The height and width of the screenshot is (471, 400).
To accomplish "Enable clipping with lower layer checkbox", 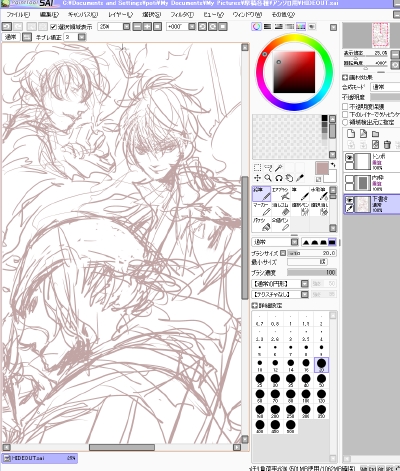I will (x=346, y=114).
